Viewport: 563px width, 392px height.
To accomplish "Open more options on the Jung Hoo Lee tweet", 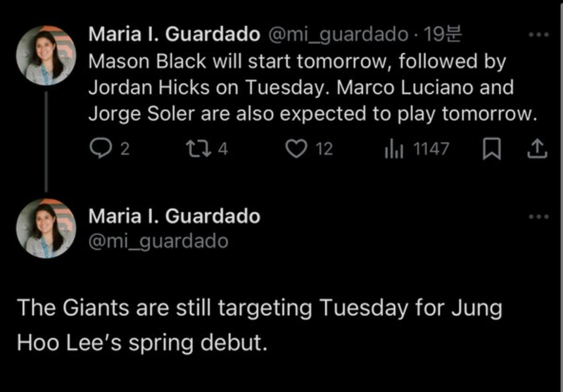I will pyautogui.click(x=538, y=217).
